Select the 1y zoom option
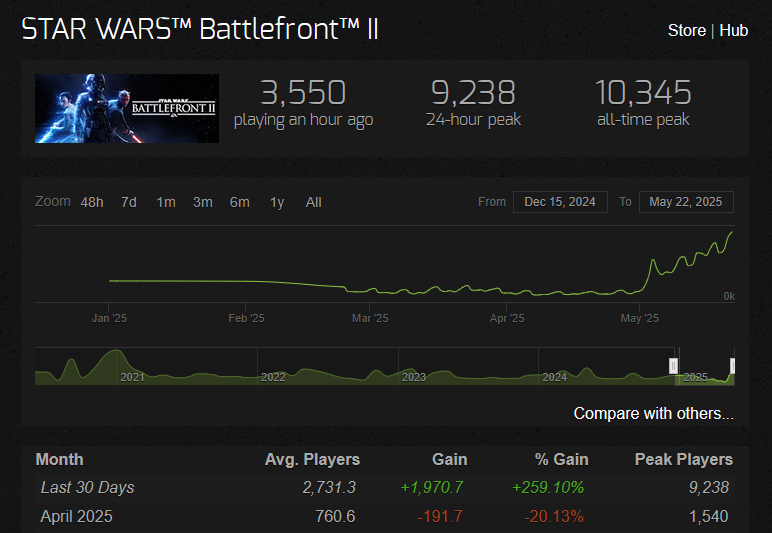The height and width of the screenshot is (533, 772). point(277,202)
